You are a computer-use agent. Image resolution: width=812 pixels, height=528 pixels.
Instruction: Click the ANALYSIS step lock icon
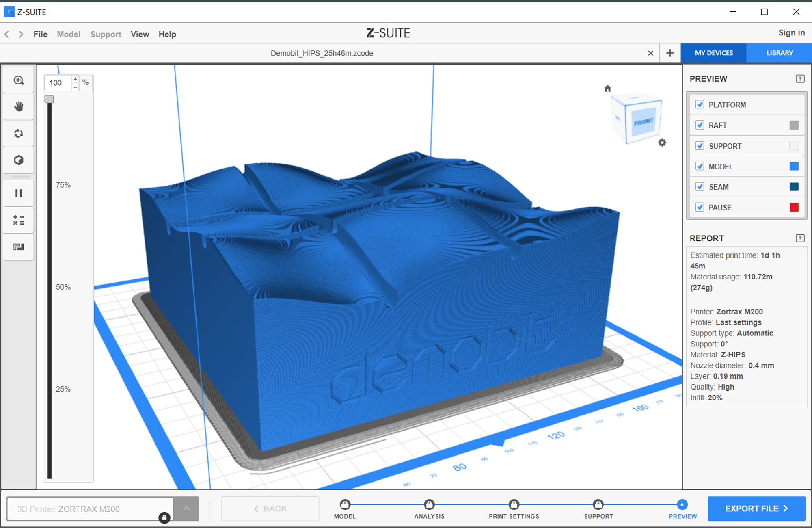[429, 504]
